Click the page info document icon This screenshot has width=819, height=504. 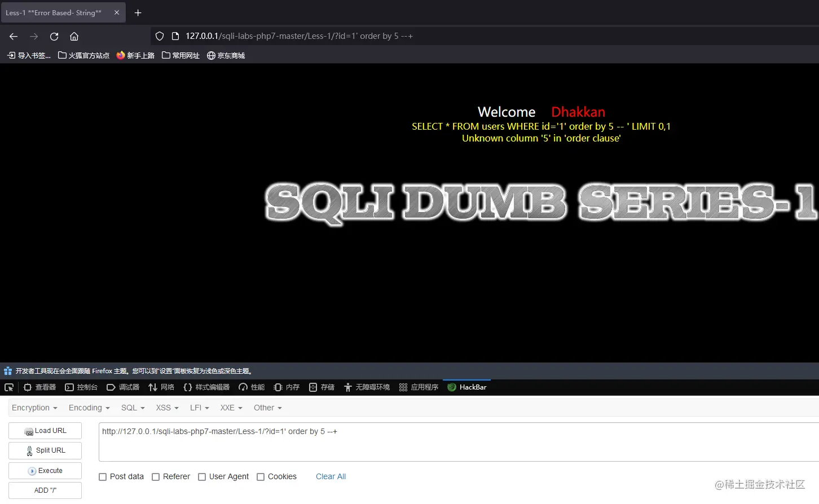click(x=175, y=36)
